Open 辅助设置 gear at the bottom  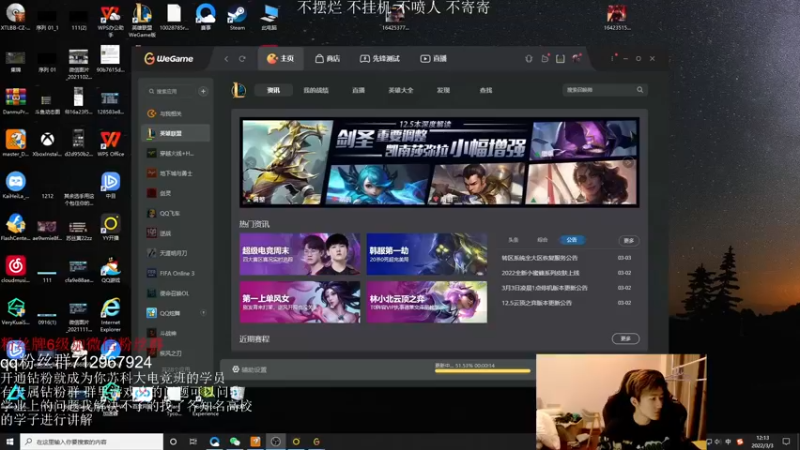(x=249, y=369)
